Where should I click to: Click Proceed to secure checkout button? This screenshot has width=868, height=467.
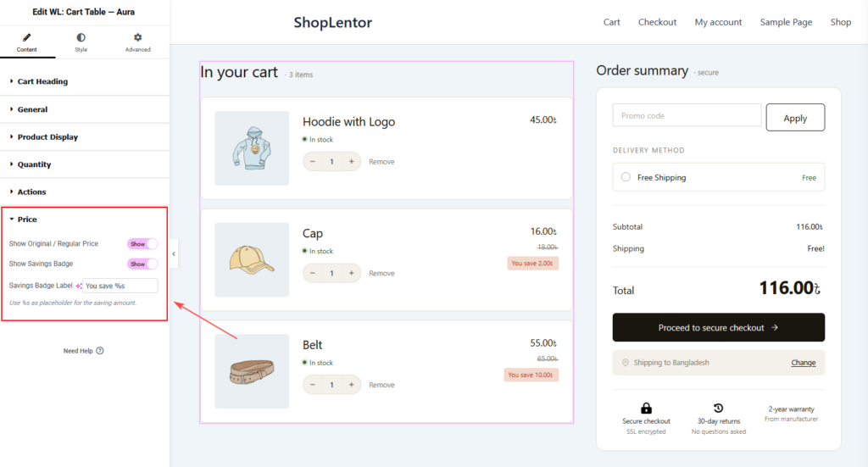pyautogui.click(x=719, y=327)
